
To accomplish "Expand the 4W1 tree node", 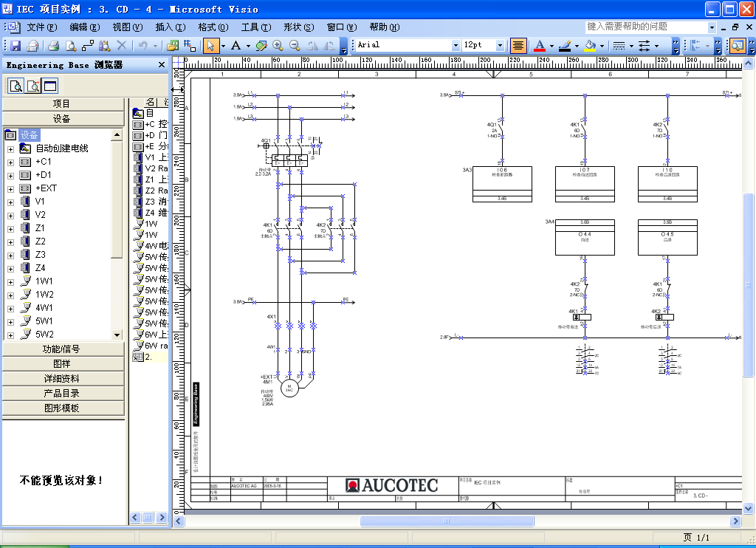I will point(10,309).
